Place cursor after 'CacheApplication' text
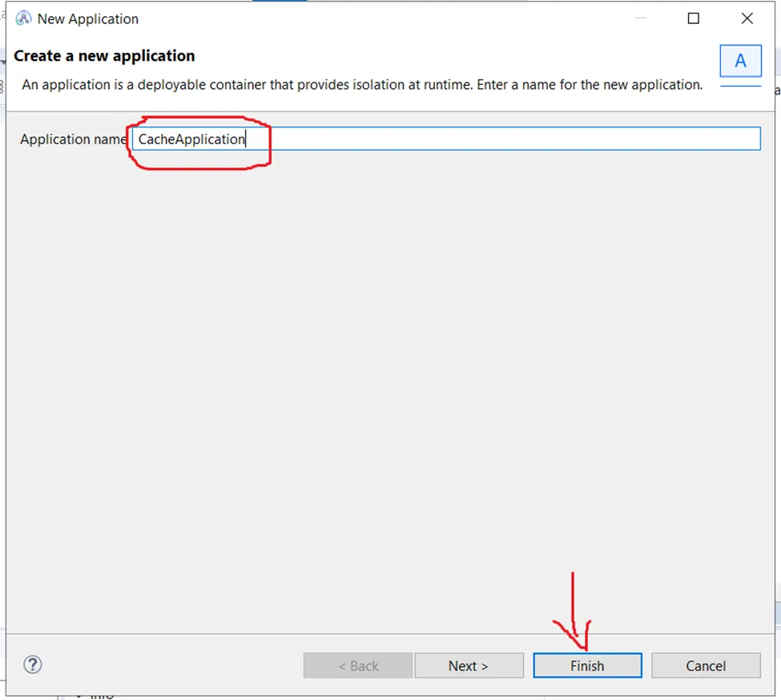The height and width of the screenshot is (700, 781). (x=246, y=139)
